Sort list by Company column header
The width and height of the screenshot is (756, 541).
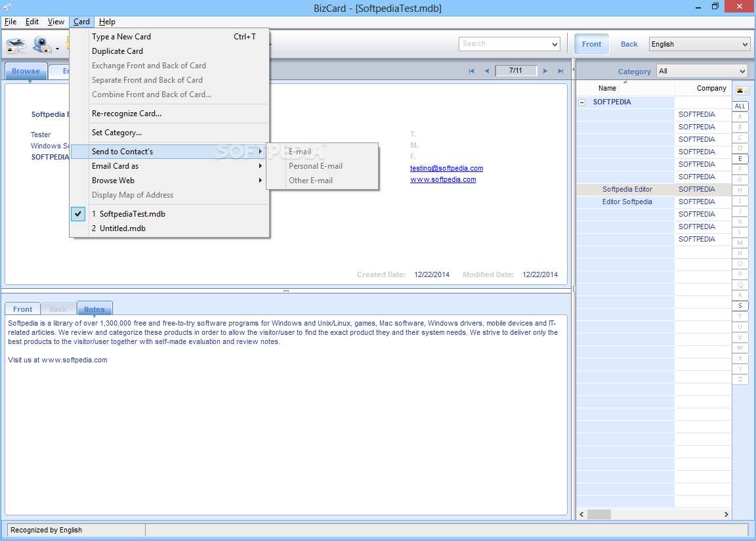click(x=703, y=88)
